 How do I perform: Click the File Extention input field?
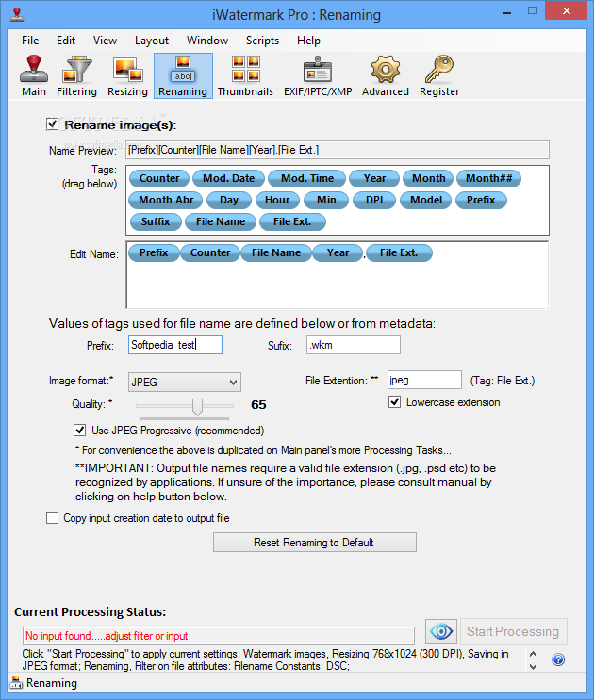[424, 380]
